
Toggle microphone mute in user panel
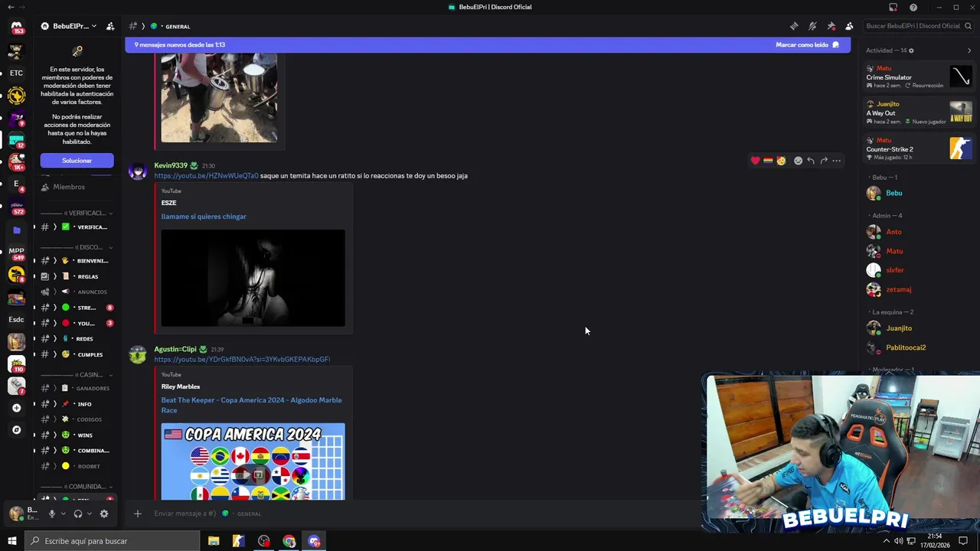coord(52,514)
